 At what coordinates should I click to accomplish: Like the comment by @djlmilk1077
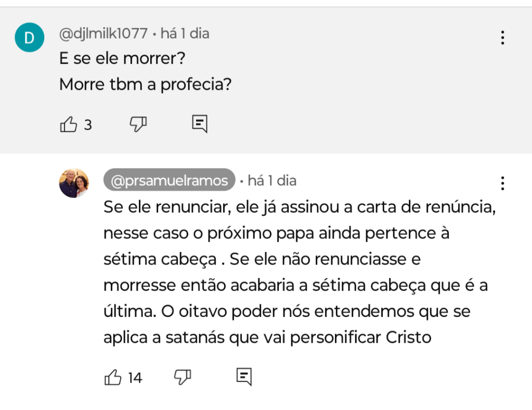69,125
